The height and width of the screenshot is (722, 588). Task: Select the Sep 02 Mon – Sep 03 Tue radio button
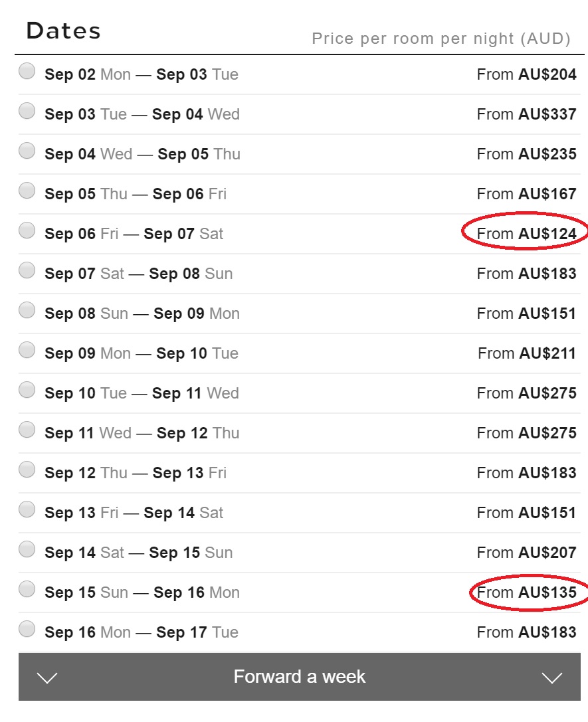(27, 71)
